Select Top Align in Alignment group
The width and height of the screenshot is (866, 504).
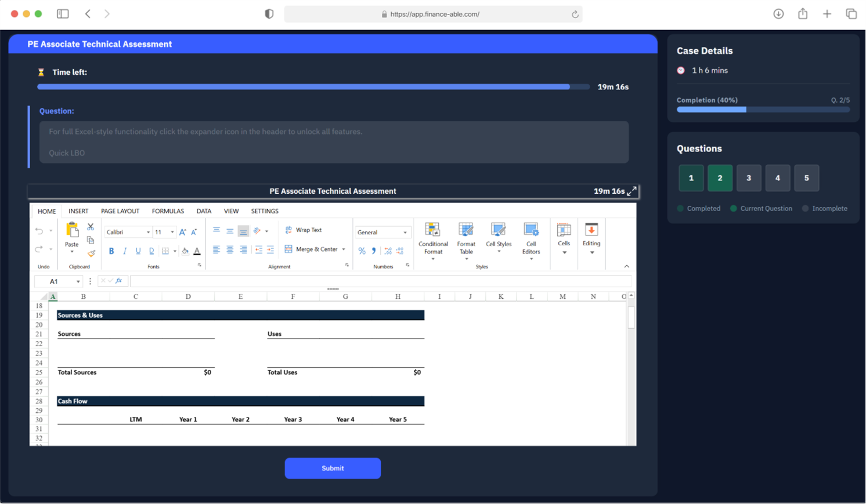tap(217, 231)
